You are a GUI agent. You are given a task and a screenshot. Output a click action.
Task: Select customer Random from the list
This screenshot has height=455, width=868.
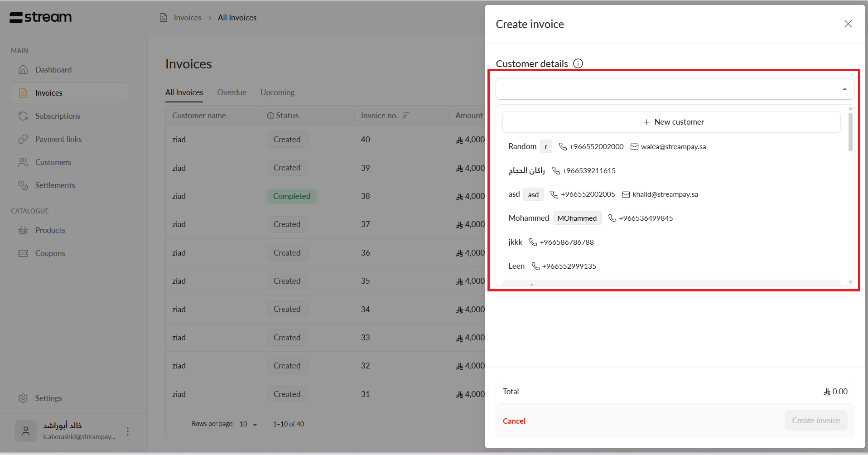click(x=522, y=146)
